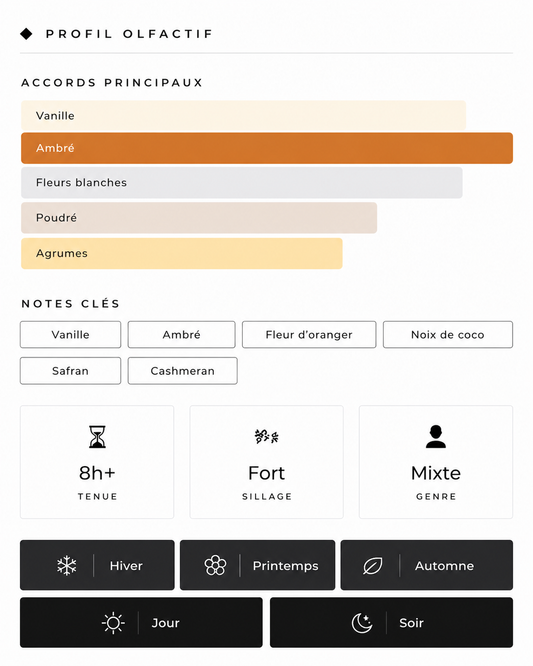Click the hourglass icon above 8h+
Image resolution: width=533 pixels, height=666 pixels.
point(97,437)
